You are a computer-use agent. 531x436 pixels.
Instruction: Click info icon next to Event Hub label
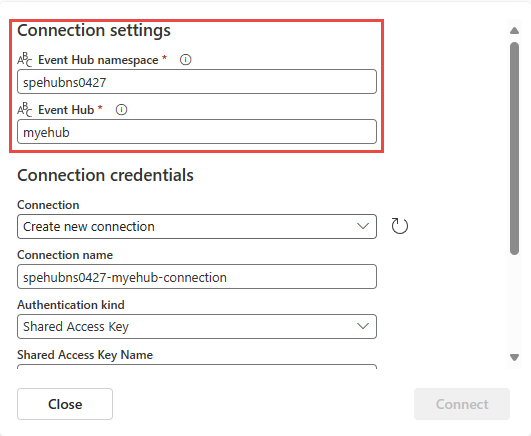(121, 110)
